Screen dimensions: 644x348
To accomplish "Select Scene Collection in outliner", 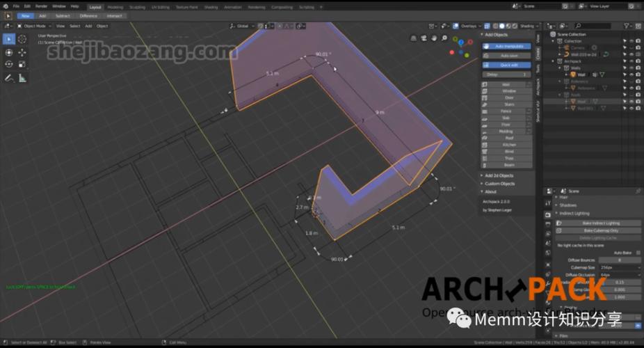I will point(571,35).
